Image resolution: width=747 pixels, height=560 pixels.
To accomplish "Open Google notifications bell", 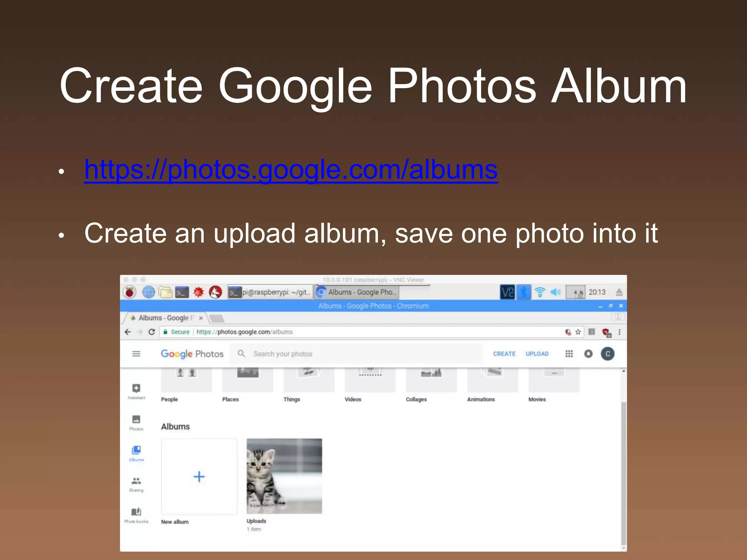I will 588,354.
